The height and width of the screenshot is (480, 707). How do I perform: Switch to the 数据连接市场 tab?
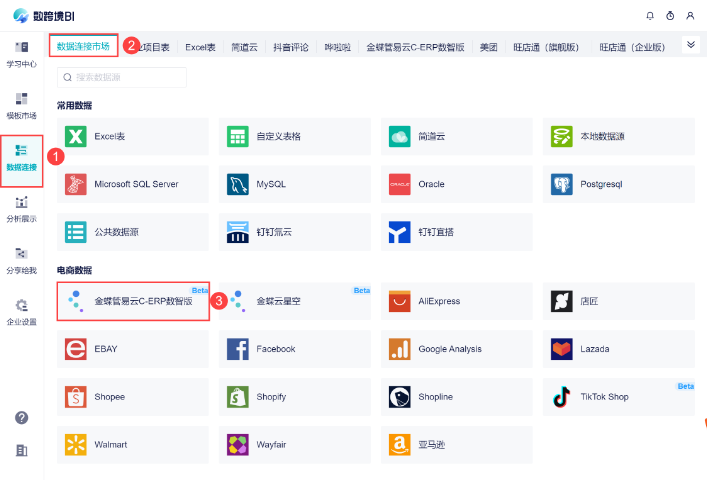[x=83, y=46]
